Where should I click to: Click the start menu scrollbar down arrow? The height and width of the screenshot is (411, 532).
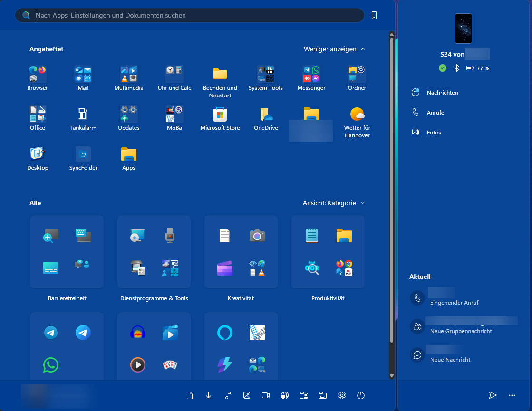pyautogui.click(x=392, y=376)
